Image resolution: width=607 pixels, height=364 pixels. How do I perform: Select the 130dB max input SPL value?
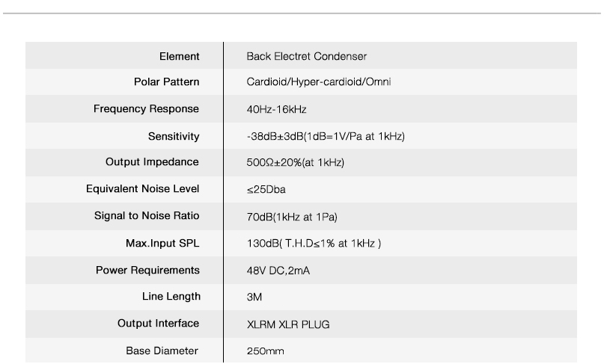click(x=314, y=244)
